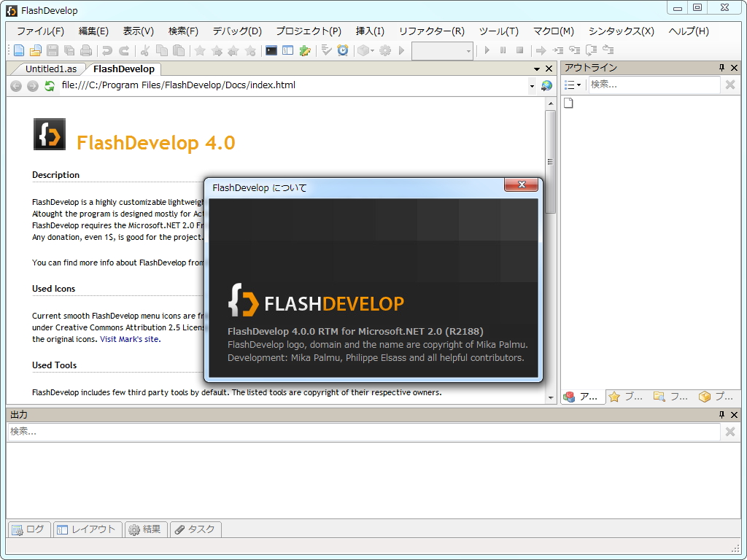The image size is (747, 560).
Task: Switch to the タスク panel at bottom
Action: click(195, 529)
